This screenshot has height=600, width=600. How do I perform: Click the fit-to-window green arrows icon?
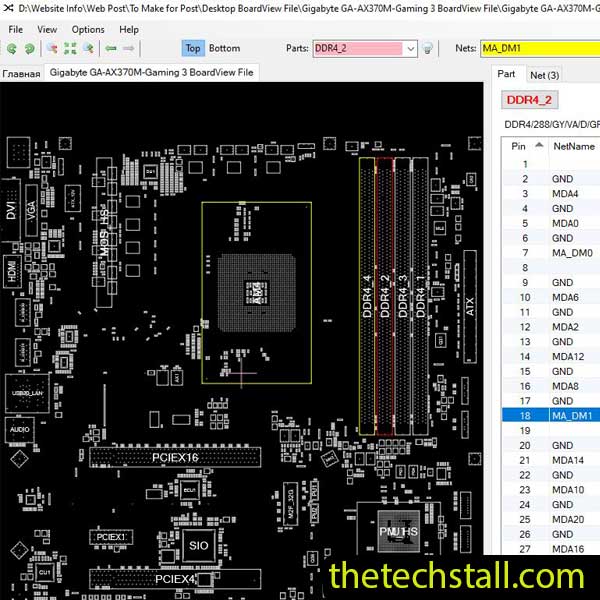(x=70, y=48)
